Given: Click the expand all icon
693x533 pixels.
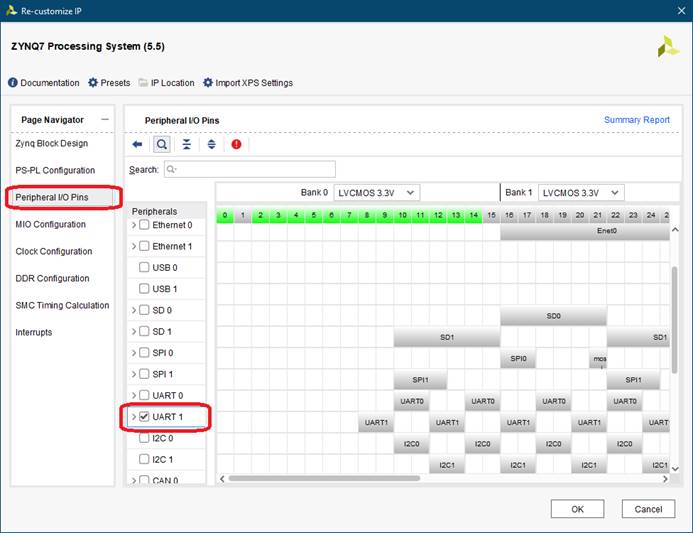Looking at the screenshot, I should pyautogui.click(x=211, y=144).
